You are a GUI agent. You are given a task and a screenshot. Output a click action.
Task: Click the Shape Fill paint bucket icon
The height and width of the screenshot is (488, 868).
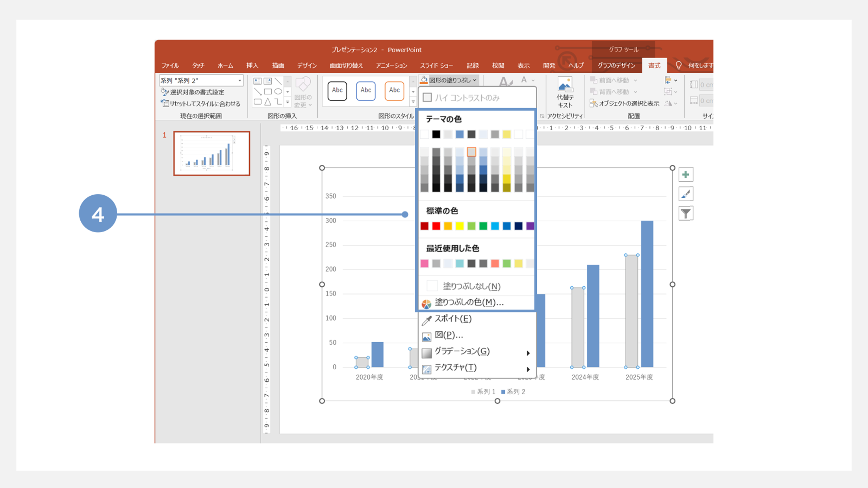[424, 80]
